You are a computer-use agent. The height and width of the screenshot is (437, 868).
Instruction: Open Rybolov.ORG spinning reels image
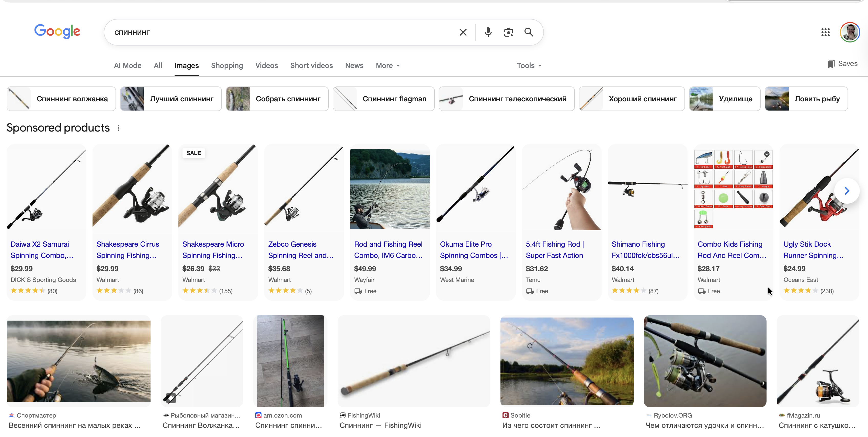pos(705,361)
